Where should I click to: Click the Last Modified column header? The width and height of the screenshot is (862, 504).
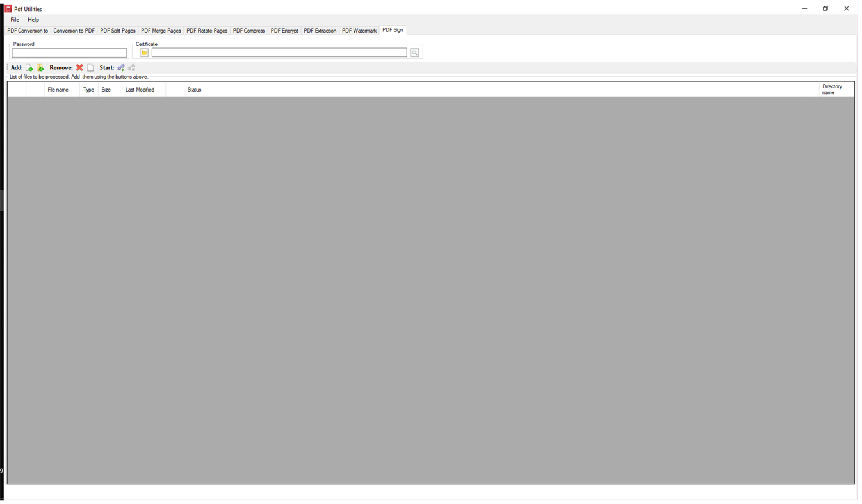coord(140,89)
